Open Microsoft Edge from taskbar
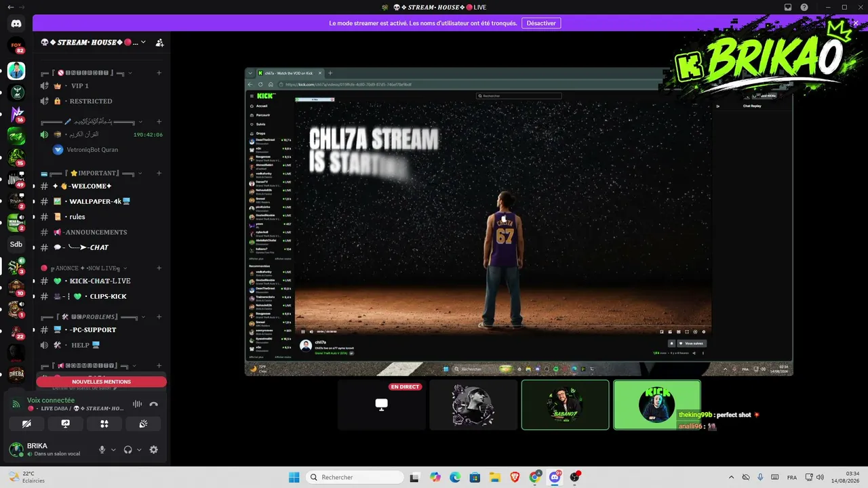The width and height of the screenshot is (868, 488). 455,477
